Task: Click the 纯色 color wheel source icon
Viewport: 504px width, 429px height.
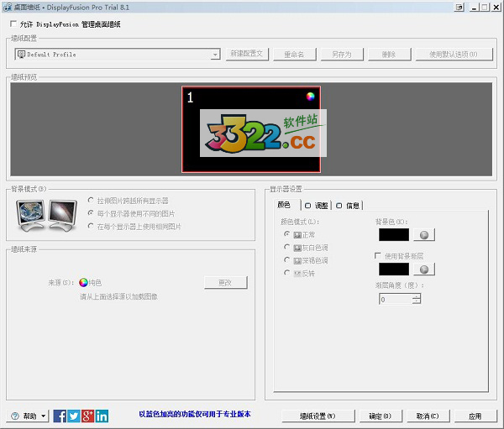Action: tap(83, 282)
